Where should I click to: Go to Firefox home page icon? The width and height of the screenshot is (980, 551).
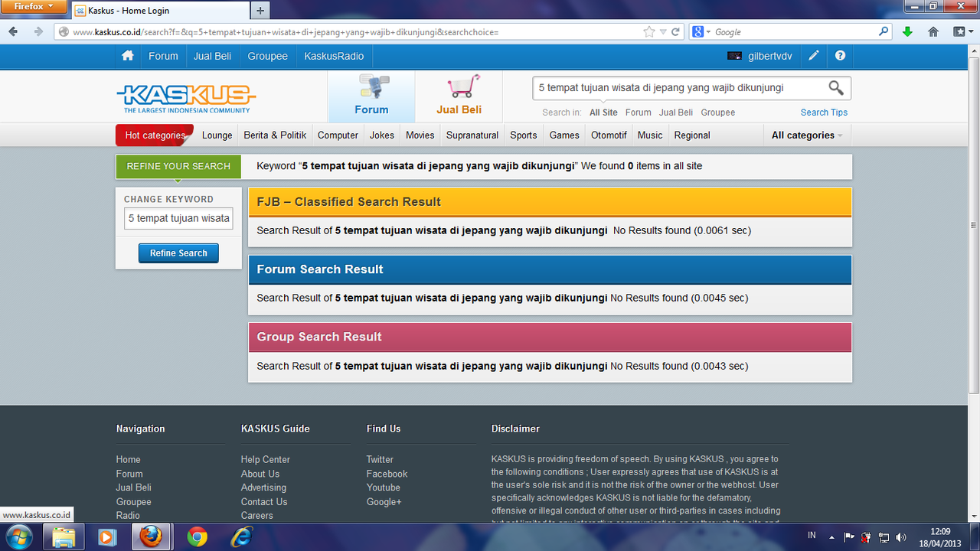tap(933, 32)
